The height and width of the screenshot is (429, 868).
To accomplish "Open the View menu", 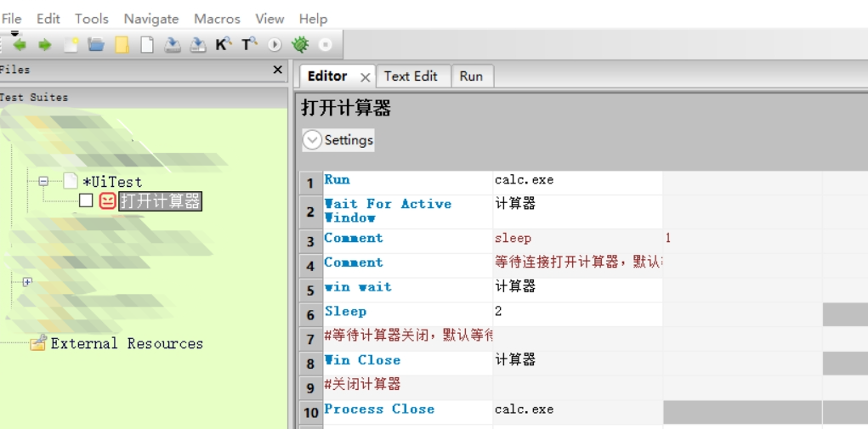I will click(269, 19).
